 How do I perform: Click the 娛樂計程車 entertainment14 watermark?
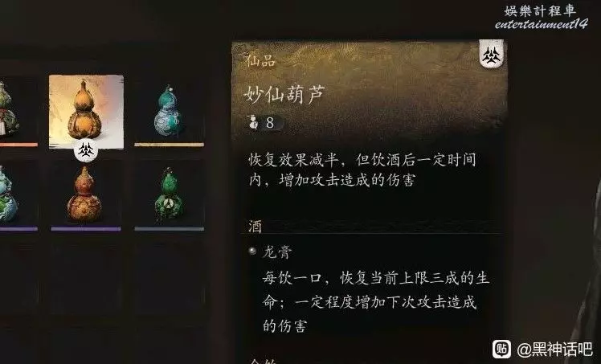541,17
